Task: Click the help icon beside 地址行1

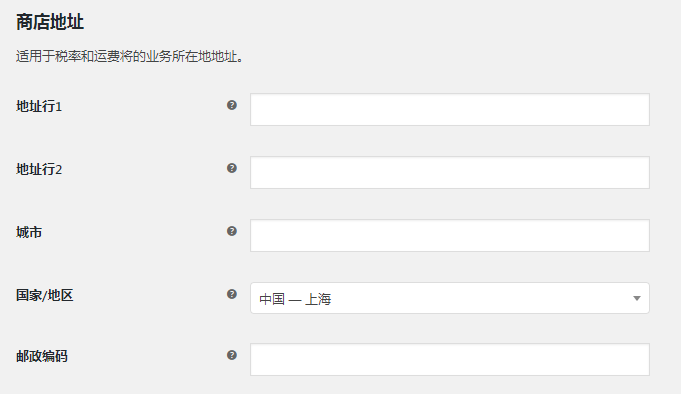Action: [232, 105]
